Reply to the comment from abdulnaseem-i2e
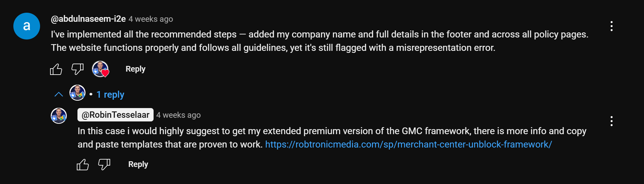The width and height of the screenshot is (644, 184). click(135, 69)
